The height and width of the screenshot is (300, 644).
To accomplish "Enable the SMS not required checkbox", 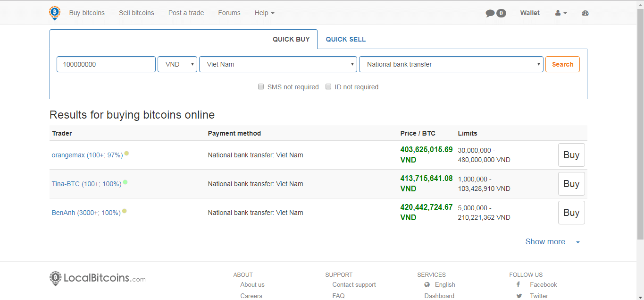I will click(x=261, y=86).
